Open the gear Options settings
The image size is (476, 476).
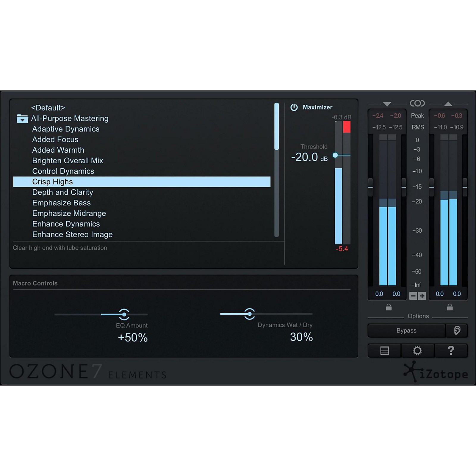[x=417, y=351]
